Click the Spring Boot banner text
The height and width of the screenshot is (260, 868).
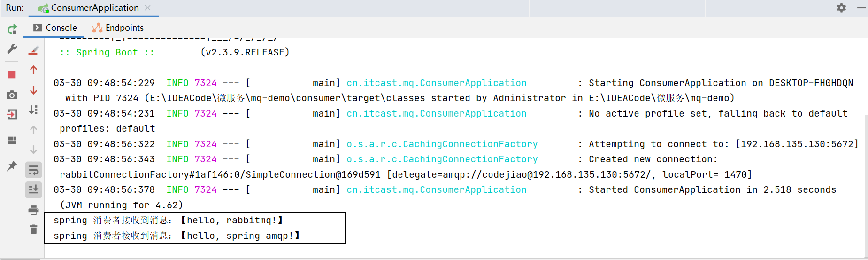107,53
